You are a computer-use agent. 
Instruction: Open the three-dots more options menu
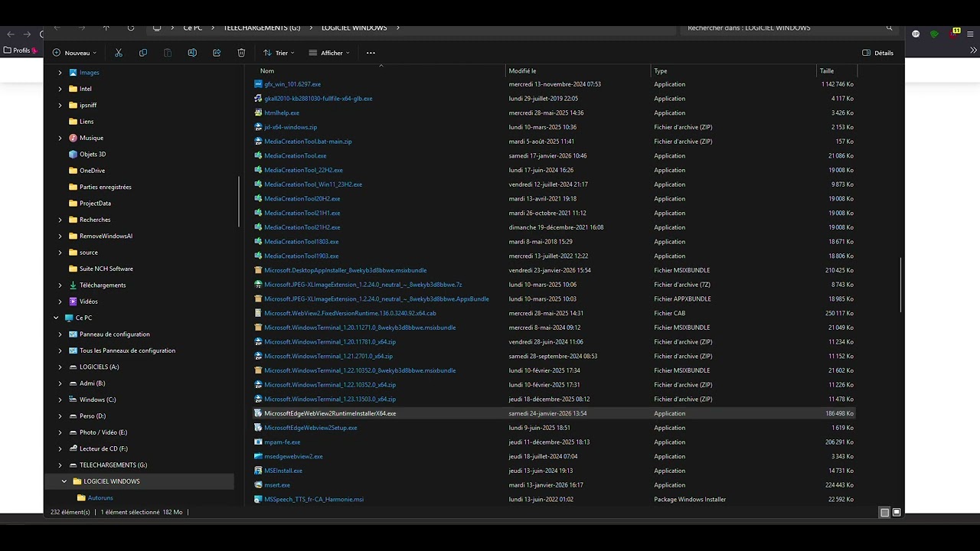point(371,53)
